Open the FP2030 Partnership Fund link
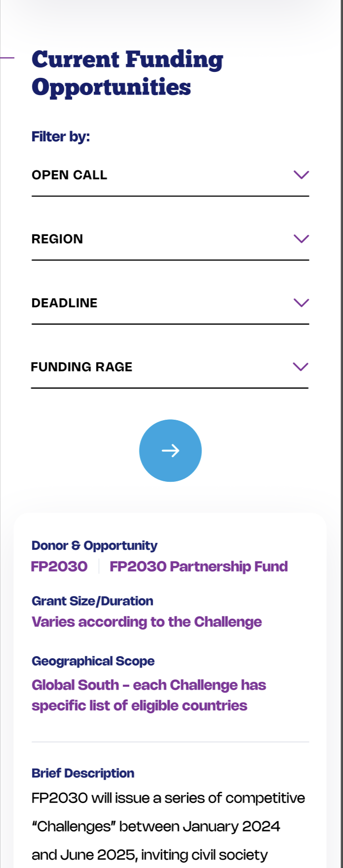343x868 pixels. coord(199,567)
